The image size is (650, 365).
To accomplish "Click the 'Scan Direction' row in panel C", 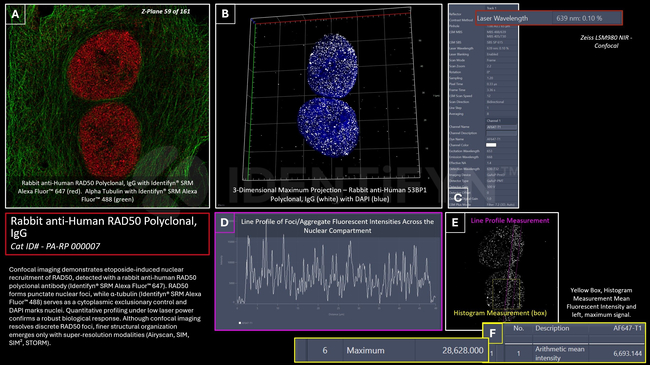I will pyautogui.click(x=483, y=102).
